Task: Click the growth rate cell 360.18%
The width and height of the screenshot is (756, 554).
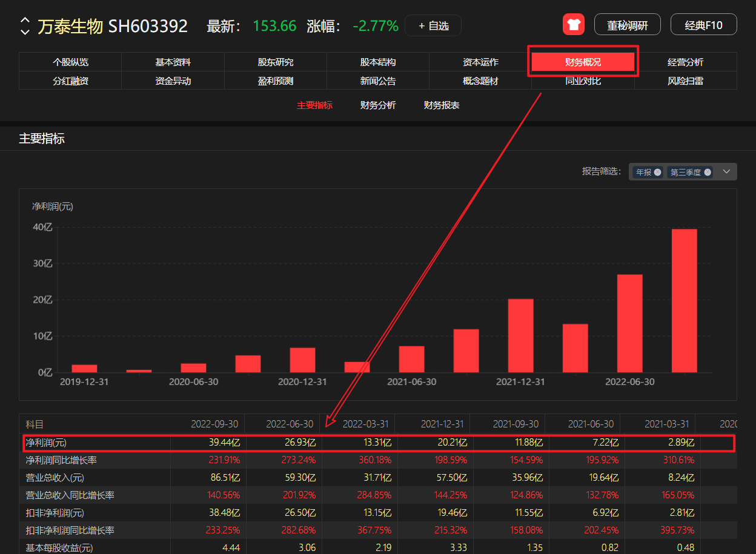Action: (x=374, y=460)
